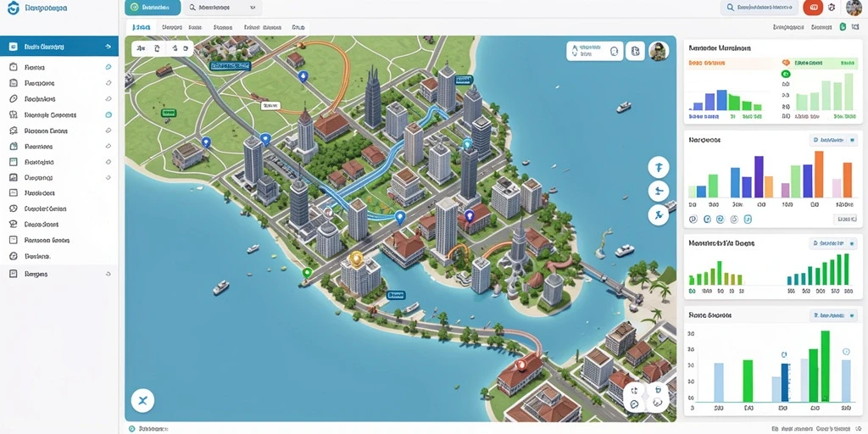Click the purple tall bar in the second chart
This screenshot has height=434, width=868.
pos(759,176)
